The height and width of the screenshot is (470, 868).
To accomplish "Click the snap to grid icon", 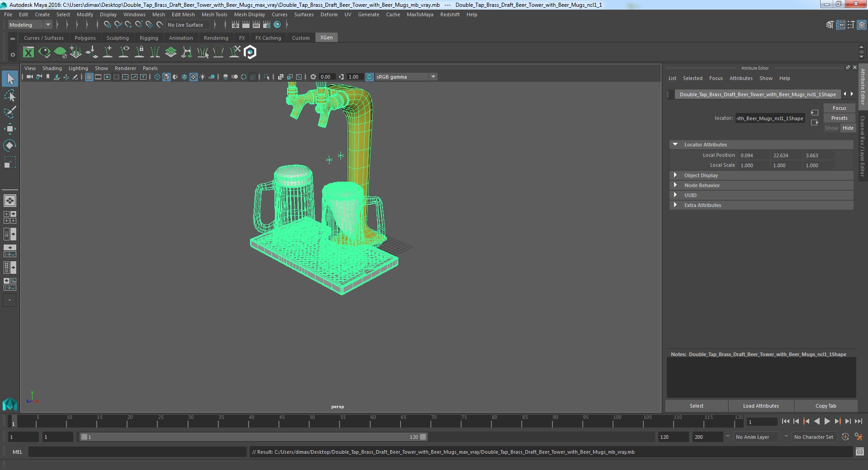I will coord(108,25).
